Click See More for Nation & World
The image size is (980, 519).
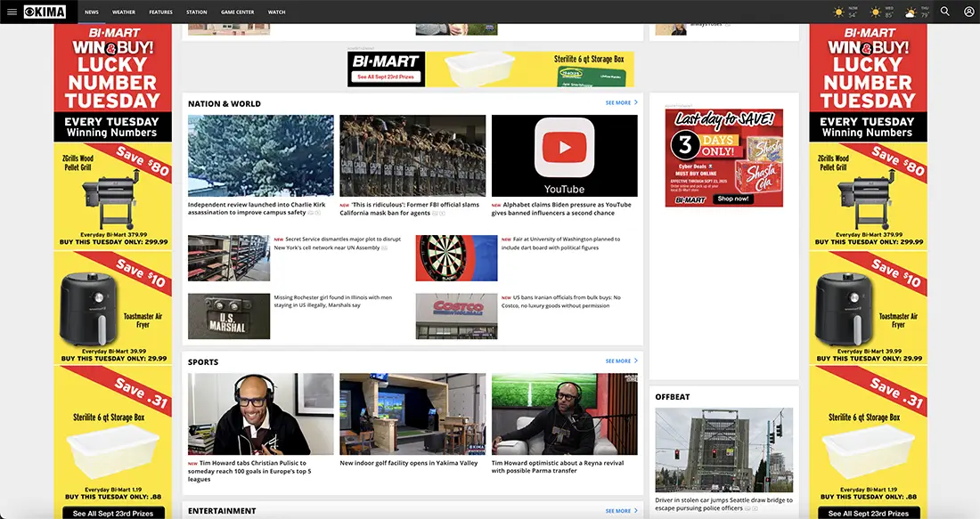[x=618, y=103]
